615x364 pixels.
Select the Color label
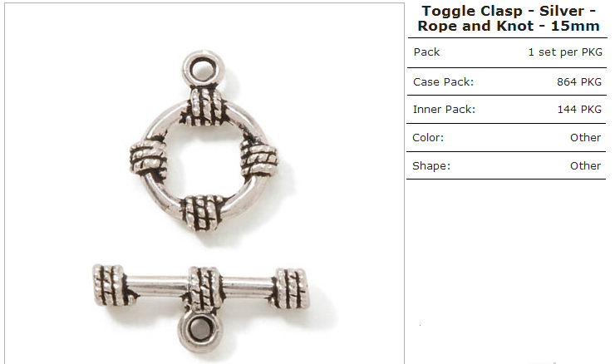[x=428, y=138]
